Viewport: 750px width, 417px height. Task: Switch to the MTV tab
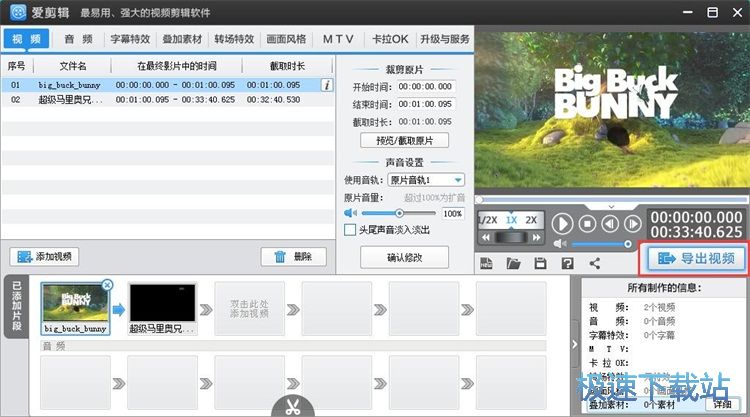338,39
